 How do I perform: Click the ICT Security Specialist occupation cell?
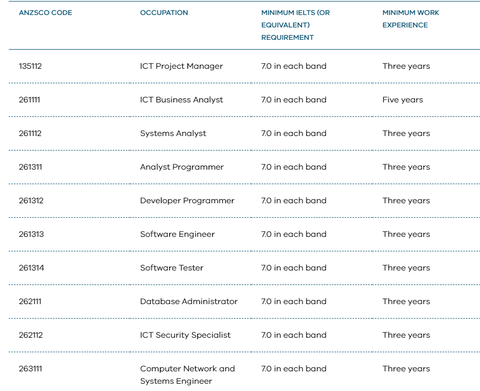pyautogui.click(x=185, y=335)
